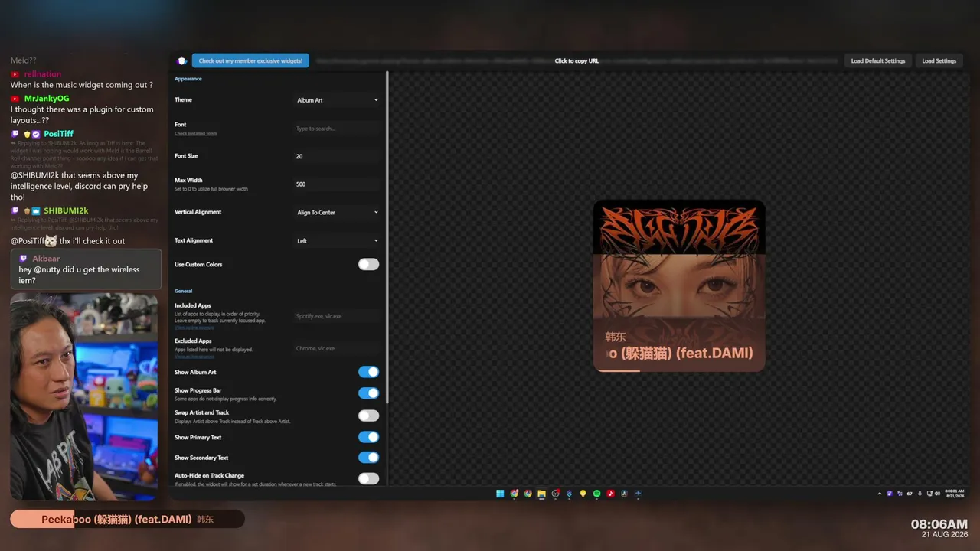Click the Twitch icon beside Akbaar
The width and height of the screenshot is (980, 551).
pyautogui.click(x=24, y=259)
